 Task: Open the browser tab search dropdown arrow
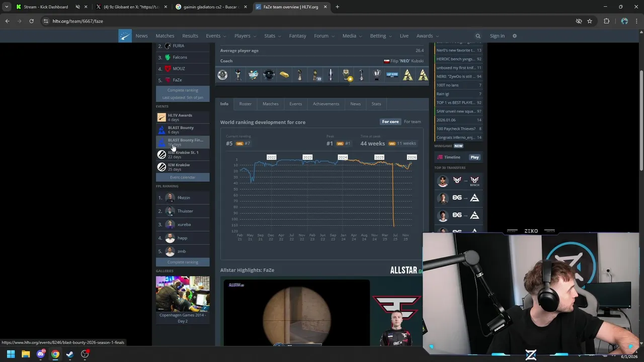click(x=6, y=7)
